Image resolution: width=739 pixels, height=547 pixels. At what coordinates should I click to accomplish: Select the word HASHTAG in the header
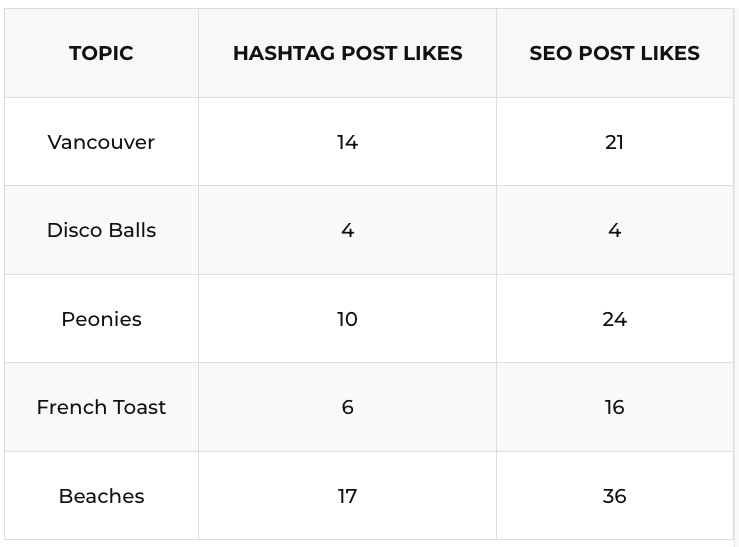pyautogui.click(x=284, y=53)
